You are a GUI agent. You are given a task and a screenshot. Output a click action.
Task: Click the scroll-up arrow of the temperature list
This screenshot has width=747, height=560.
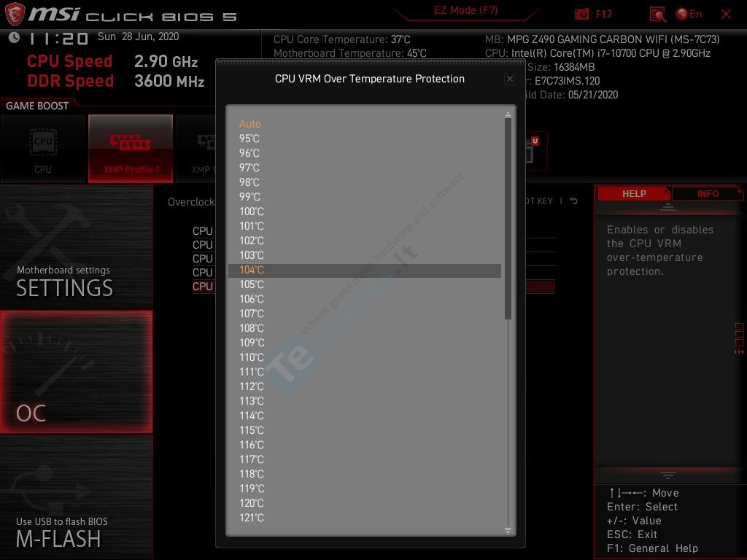click(508, 114)
